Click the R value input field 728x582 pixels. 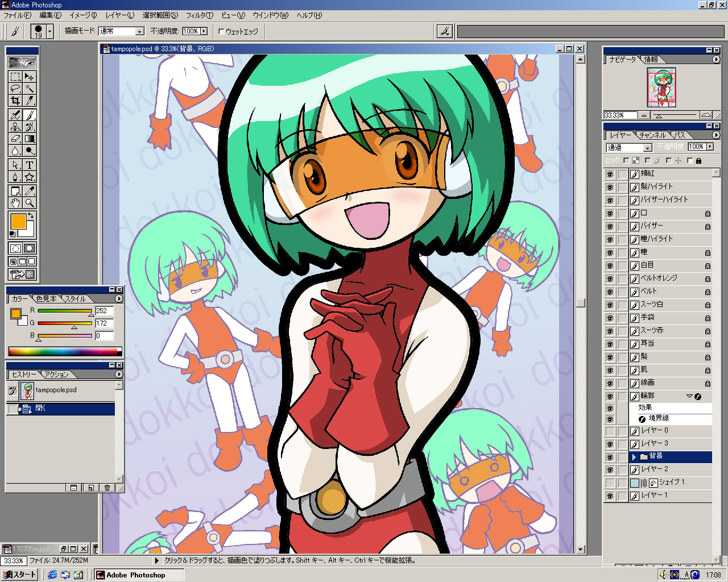[104, 311]
